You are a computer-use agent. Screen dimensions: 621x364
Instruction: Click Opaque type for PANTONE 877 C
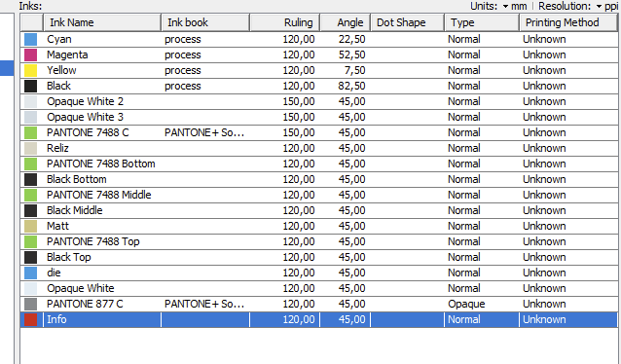(466, 304)
